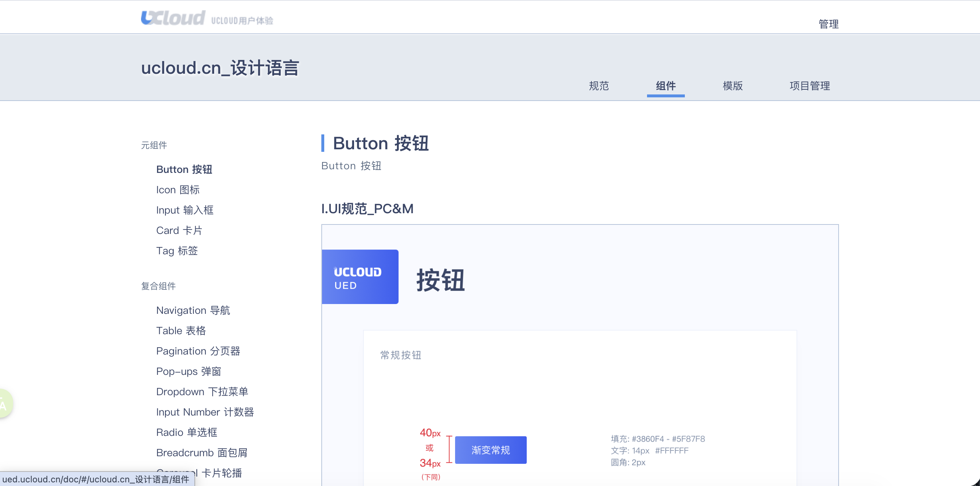
Task: Open Input 输入框 component page
Action: pyautogui.click(x=185, y=210)
